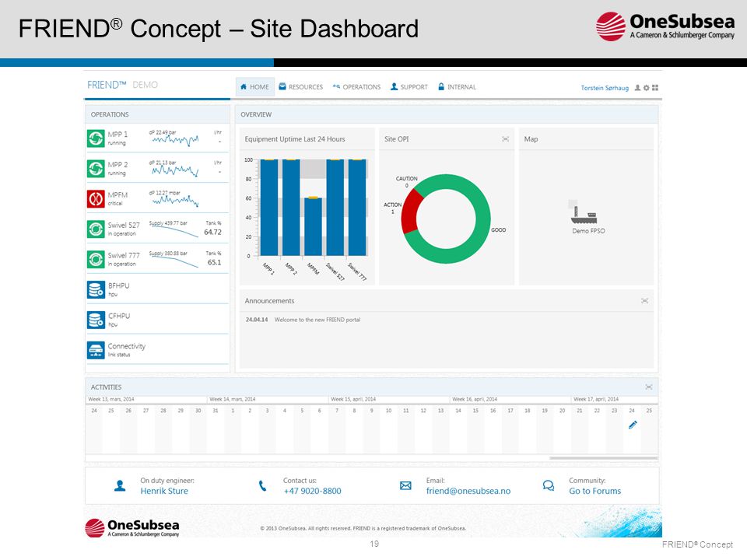Select Week 16 header in activities timeline
The width and height of the screenshot is (747, 560).
pyautogui.click(x=475, y=399)
